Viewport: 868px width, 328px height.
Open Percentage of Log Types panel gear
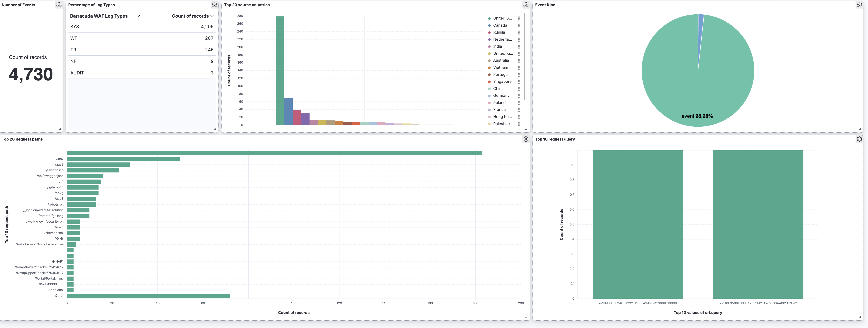click(x=214, y=5)
